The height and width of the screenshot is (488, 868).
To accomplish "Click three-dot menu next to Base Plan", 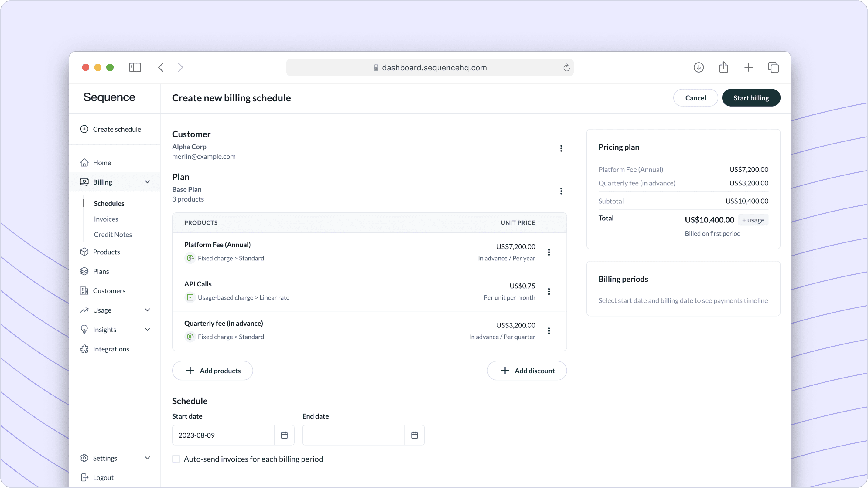I will coord(561,191).
